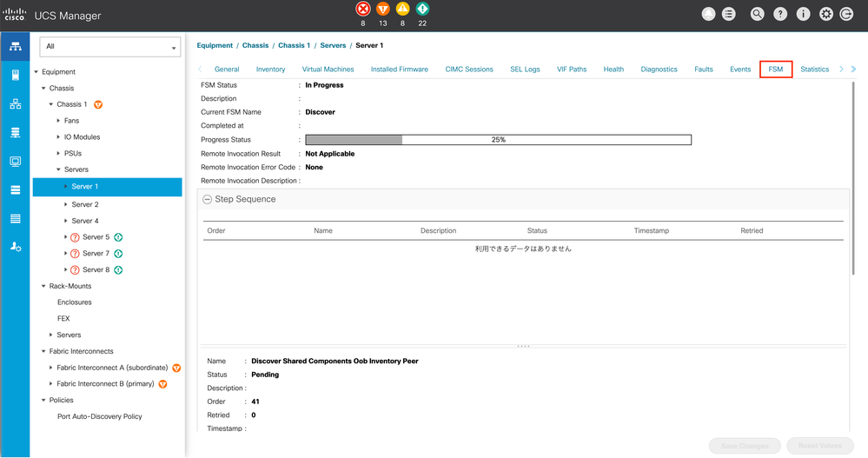Expand the Server 2 tree node
Viewport: 868px width, 458px height.
[x=66, y=204]
